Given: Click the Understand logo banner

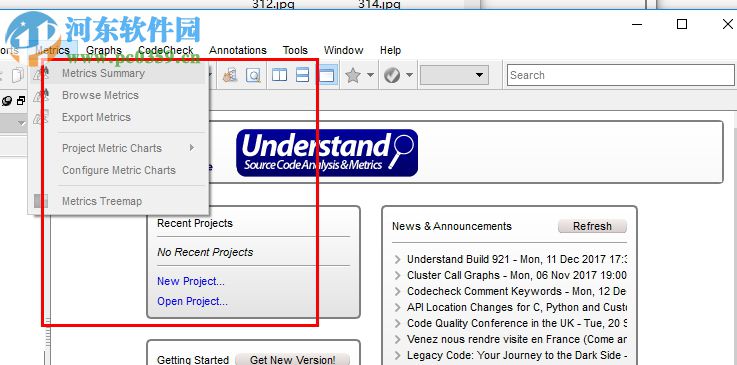Looking at the screenshot, I should pos(327,153).
